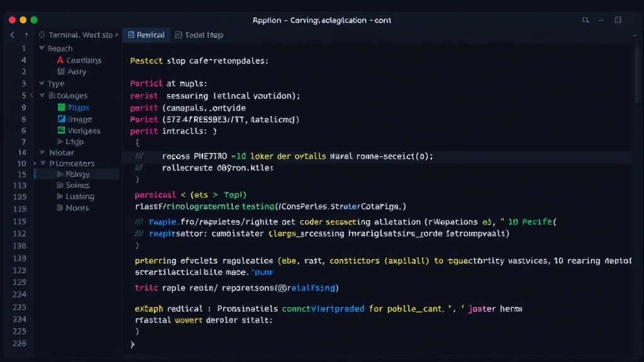Click the 'Partict at mupls:' code line
The image size is (644, 362).
(x=169, y=84)
